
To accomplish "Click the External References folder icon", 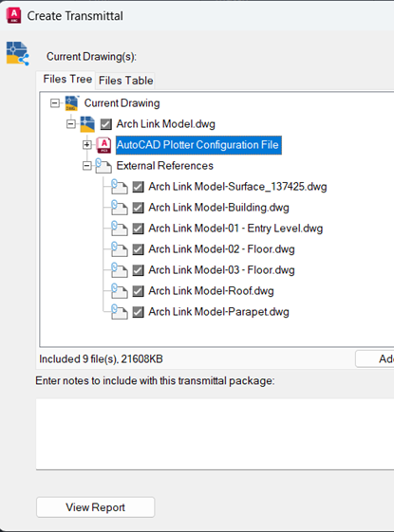I will (x=103, y=166).
